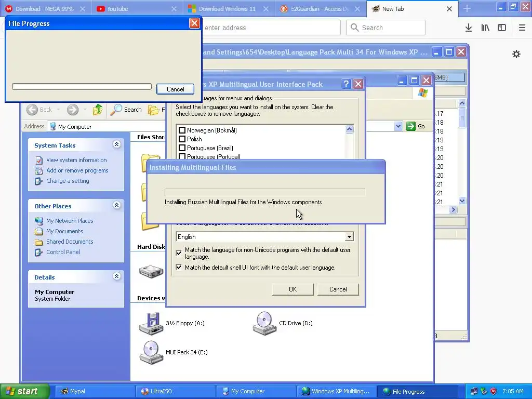Screen dimensions: 532x399
Task: Check Portuguese (Brazil) checkbox
Action: pos(182,148)
